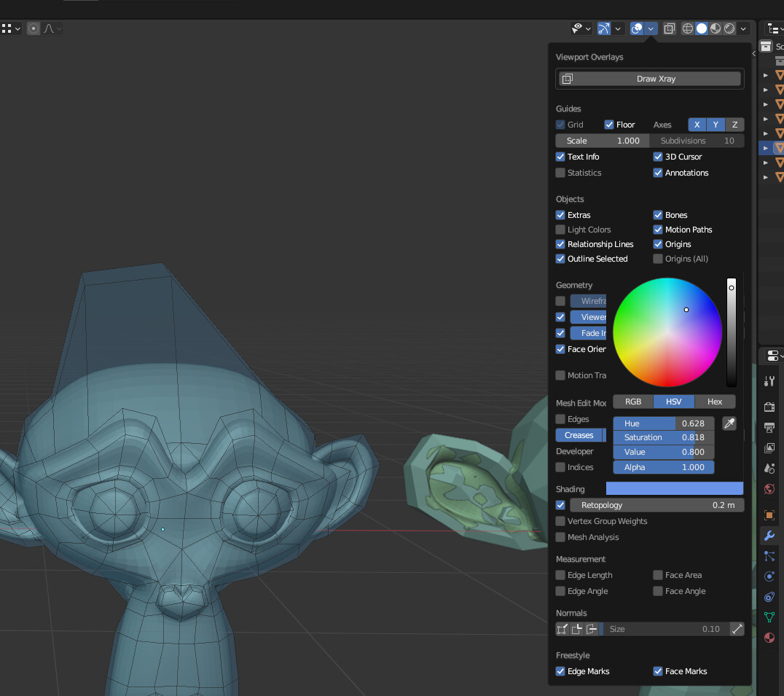Open the Physics Properties tab

pos(769,576)
